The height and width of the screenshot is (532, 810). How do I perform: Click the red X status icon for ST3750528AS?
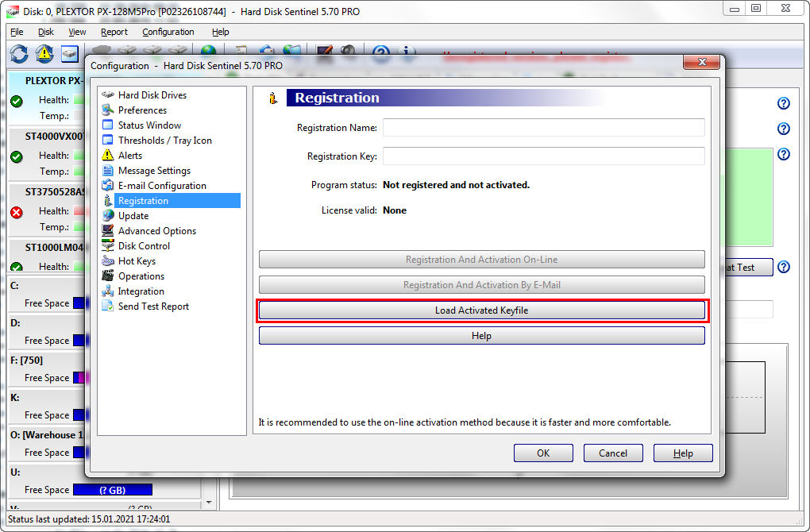coord(17,212)
